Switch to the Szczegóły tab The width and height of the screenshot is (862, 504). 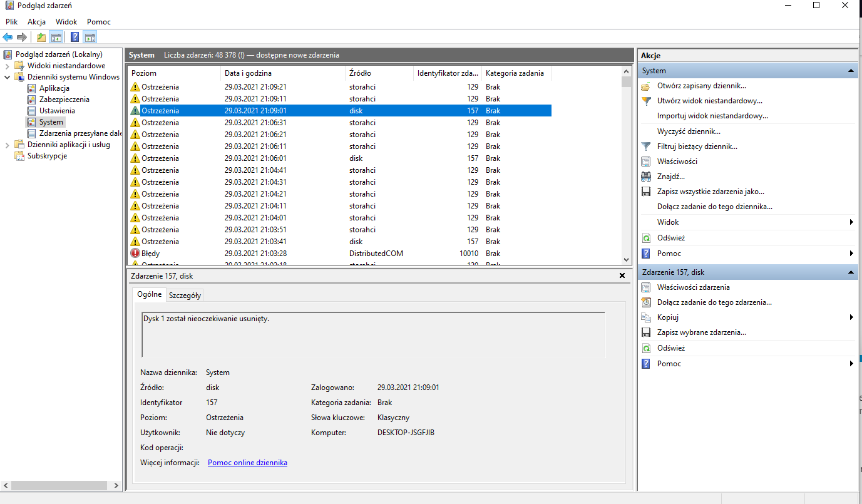point(185,296)
